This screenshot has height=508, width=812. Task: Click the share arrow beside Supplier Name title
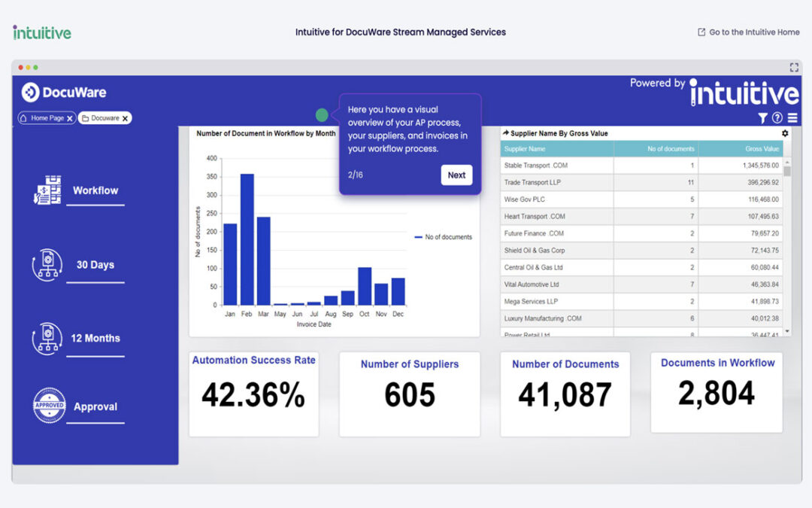click(506, 133)
